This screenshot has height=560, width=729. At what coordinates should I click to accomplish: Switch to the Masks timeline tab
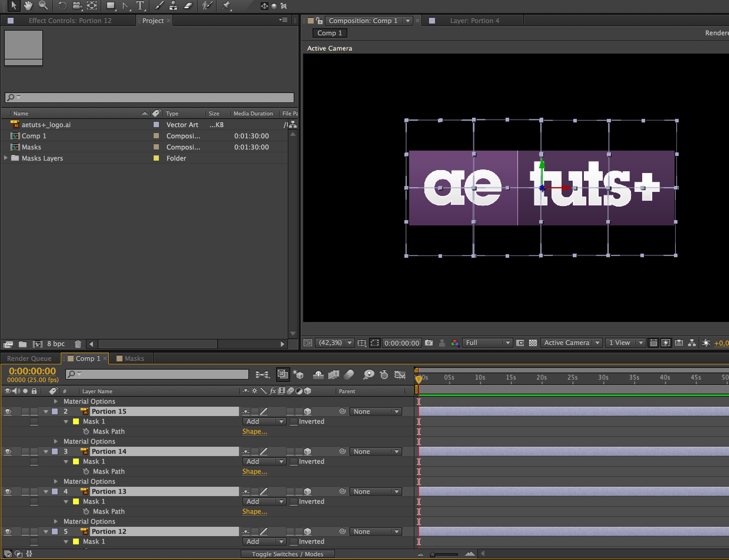[131, 358]
